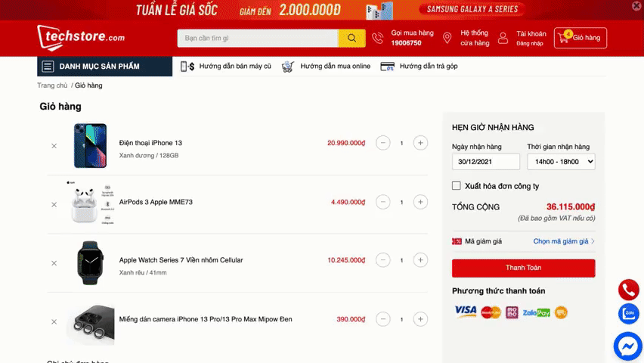Increase AirPods 3 quantity
Viewport: 644px width, 363px height.
click(420, 202)
